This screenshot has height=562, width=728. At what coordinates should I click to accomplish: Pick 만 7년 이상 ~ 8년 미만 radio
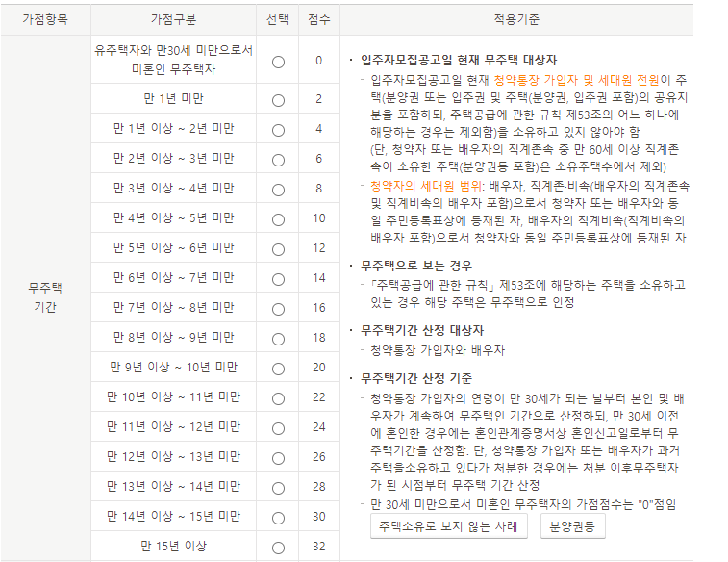278,308
